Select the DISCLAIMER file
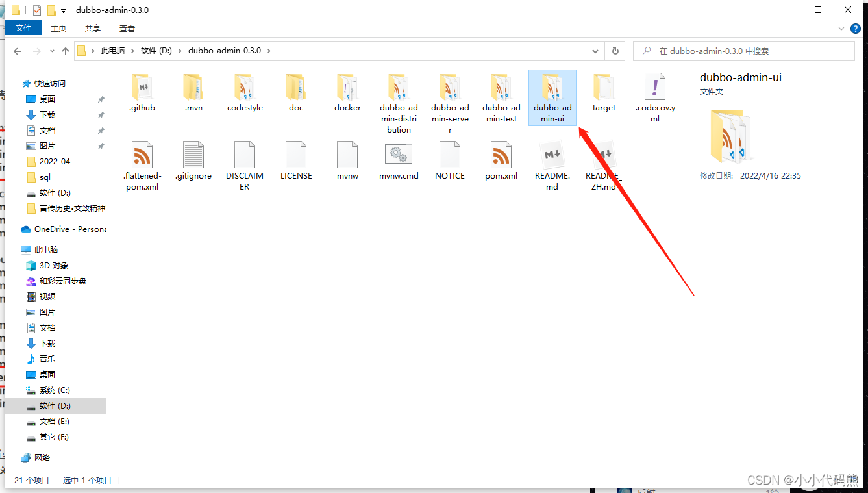Viewport: 868px width, 493px height. (x=245, y=166)
